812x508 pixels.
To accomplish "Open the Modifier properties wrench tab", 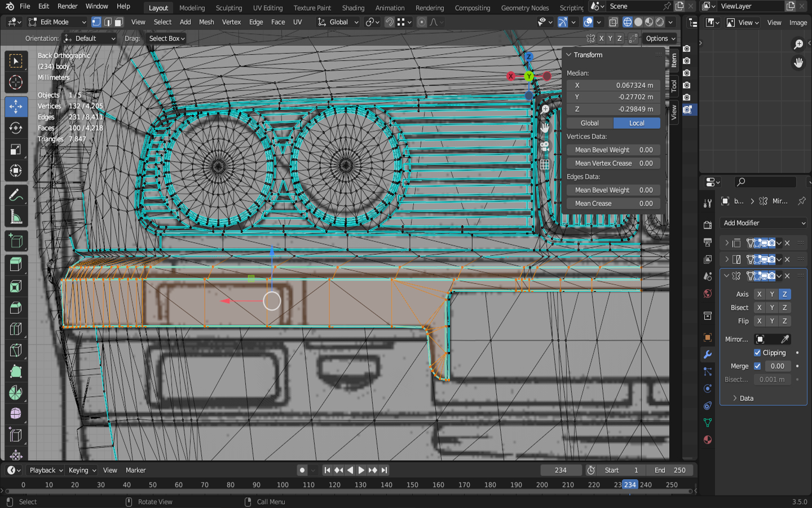I will point(708,354).
